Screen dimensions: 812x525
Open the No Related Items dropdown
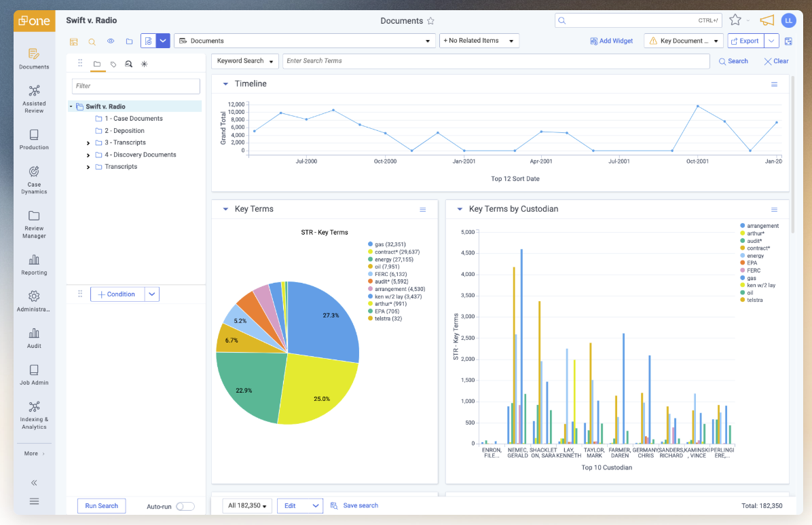(x=479, y=41)
